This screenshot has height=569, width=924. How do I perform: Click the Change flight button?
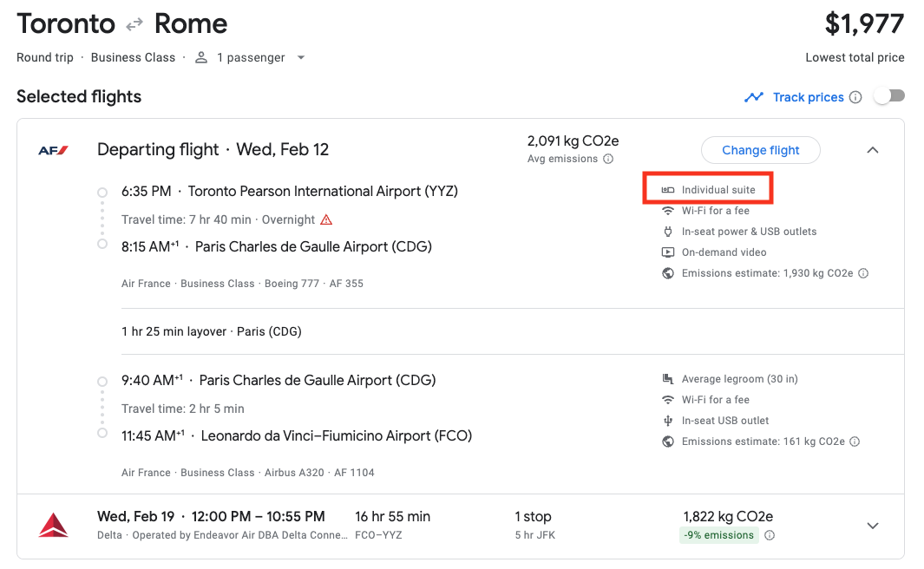(x=761, y=149)
